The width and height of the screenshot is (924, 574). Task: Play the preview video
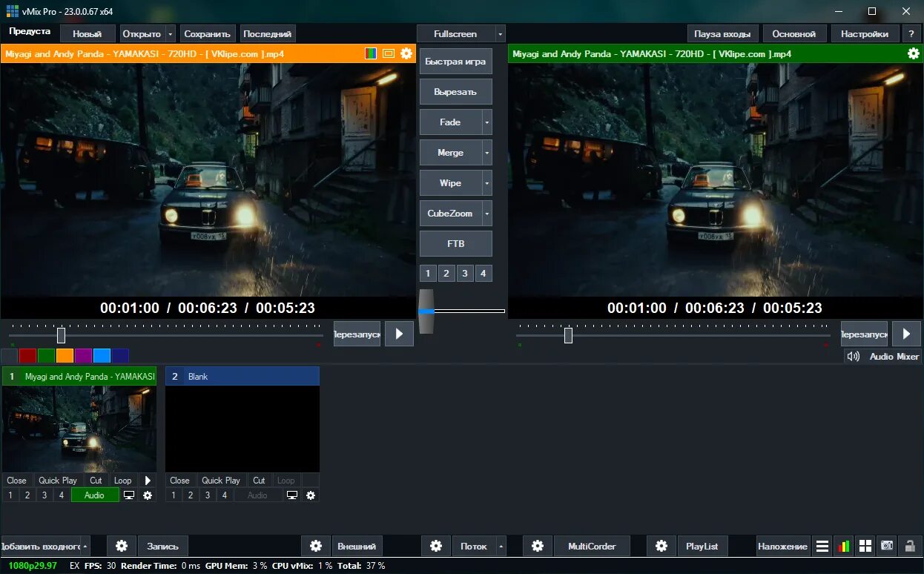click(399, 334)
